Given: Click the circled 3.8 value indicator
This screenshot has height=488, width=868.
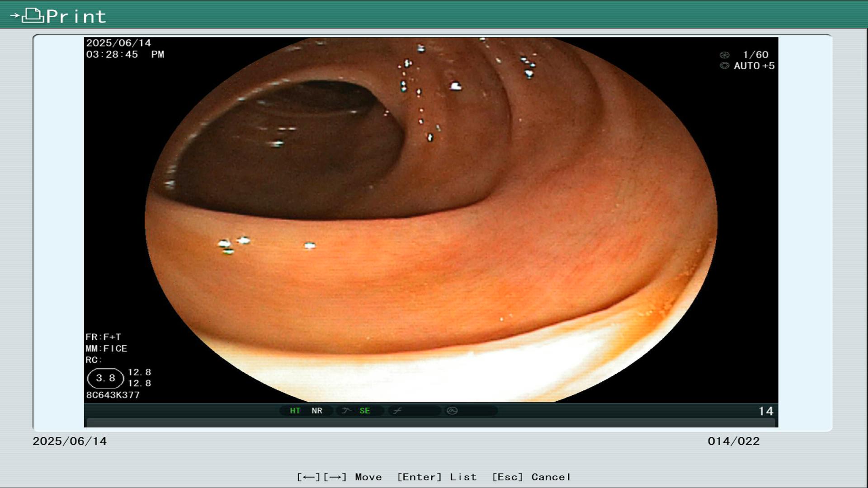Looking at the screenshot, I should [105, 378].
